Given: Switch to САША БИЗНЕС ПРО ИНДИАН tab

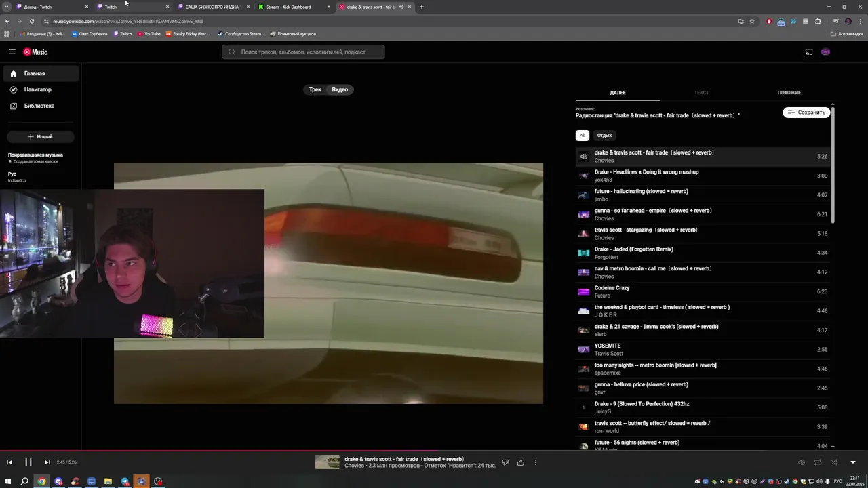Looking at the screenshot, I should pyautogui.click(x=214, y=7).
